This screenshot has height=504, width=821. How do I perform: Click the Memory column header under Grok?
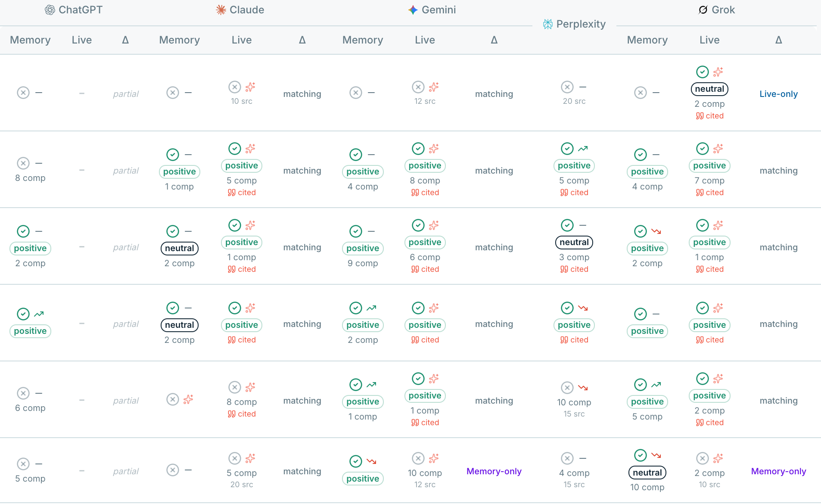click(647, 40)
